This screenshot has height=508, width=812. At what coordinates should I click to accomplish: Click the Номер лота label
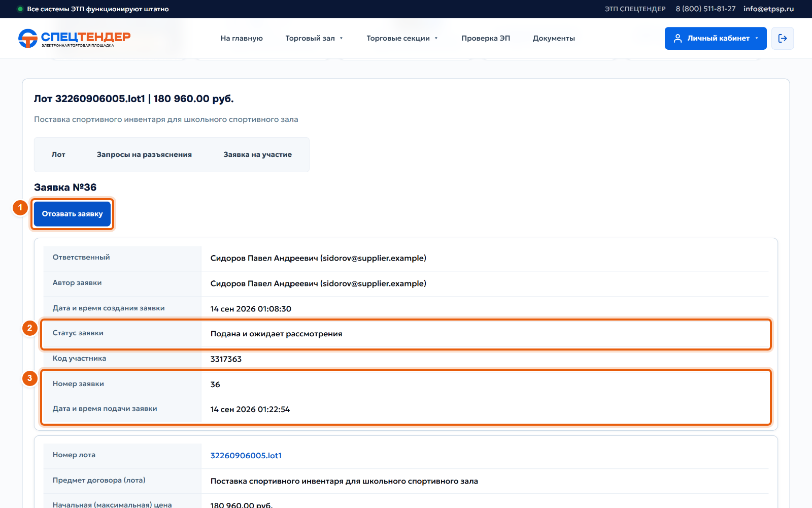(x=74, y=455)
